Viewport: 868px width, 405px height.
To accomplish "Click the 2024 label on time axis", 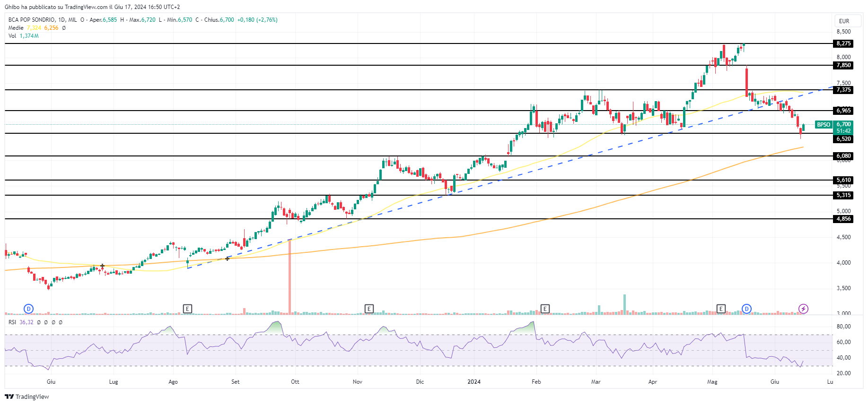I will (473, 382).
